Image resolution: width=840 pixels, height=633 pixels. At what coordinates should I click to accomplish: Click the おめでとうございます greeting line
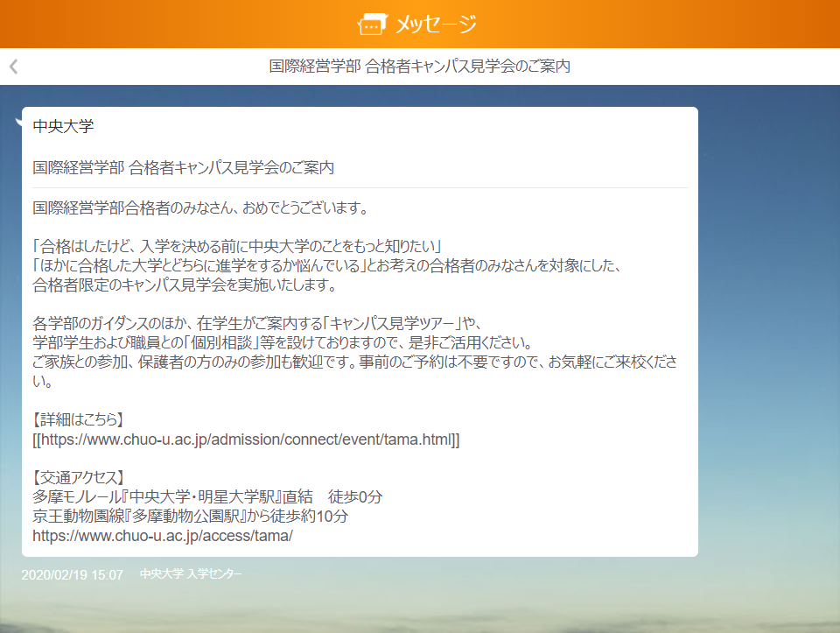[x=199, y=207]
